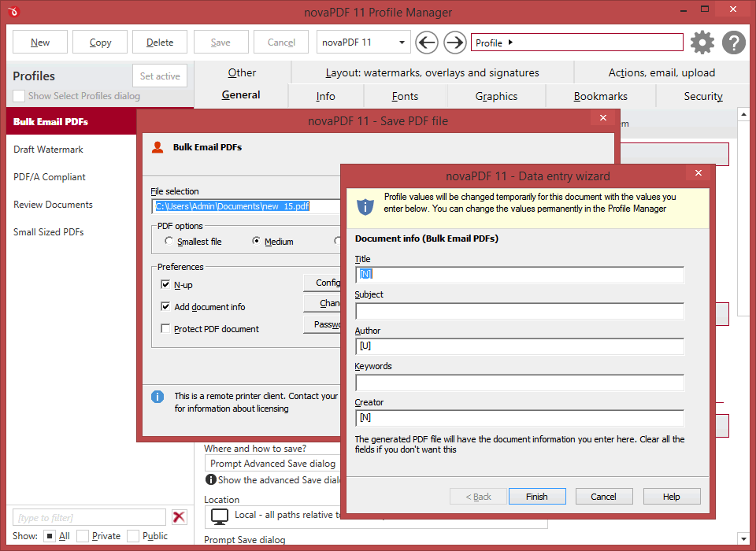Switch to the Graphics tab
The image size is (756, 551).
[x=496, y=96]
